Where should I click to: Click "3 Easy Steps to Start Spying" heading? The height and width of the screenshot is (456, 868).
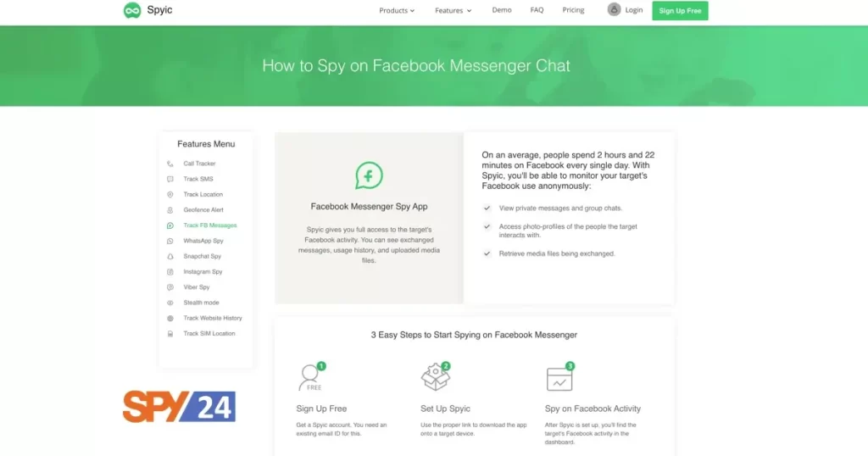coord(474,335)
